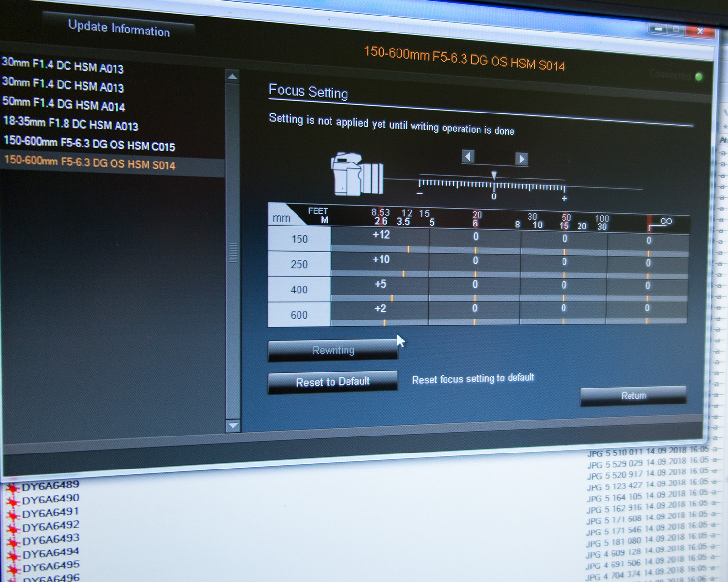Click the lens list scrollbar thumb
The image size is (728, 582).
[233, 252]
